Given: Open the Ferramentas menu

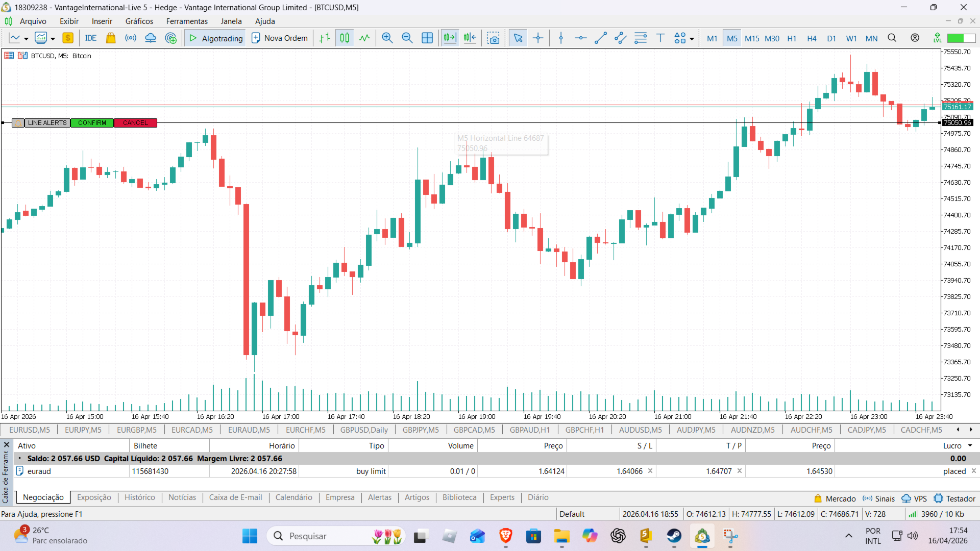Looking at the screenshot, I should click(x=187, y=21).
